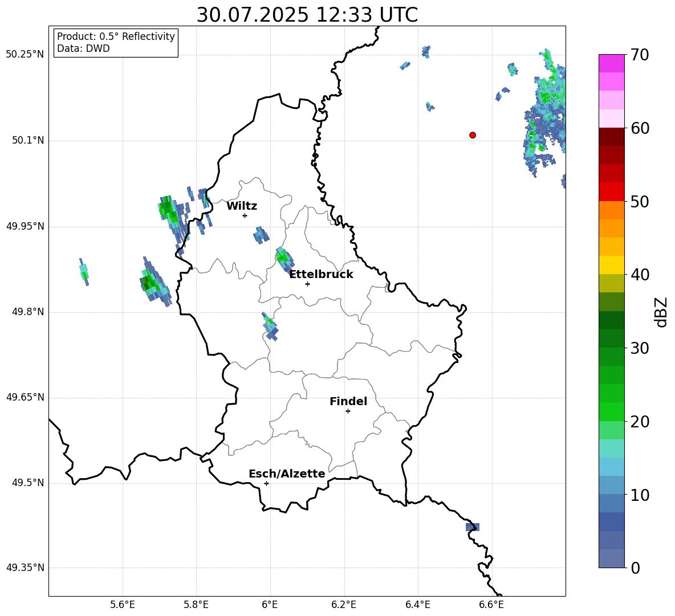Viewport: 675px width, 616px height.
Task: Click the 6°E longitude label
Action: [x=270, y=605]
